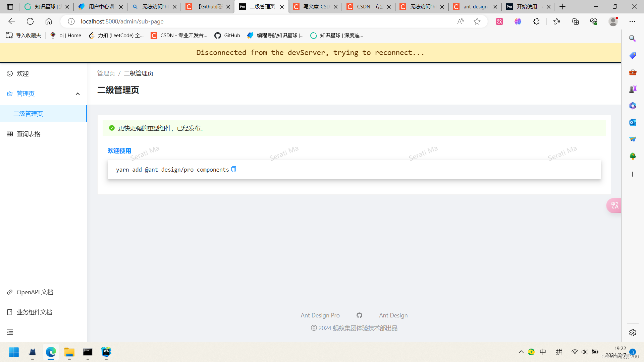Open the favorites list icon

click(557, 21)
